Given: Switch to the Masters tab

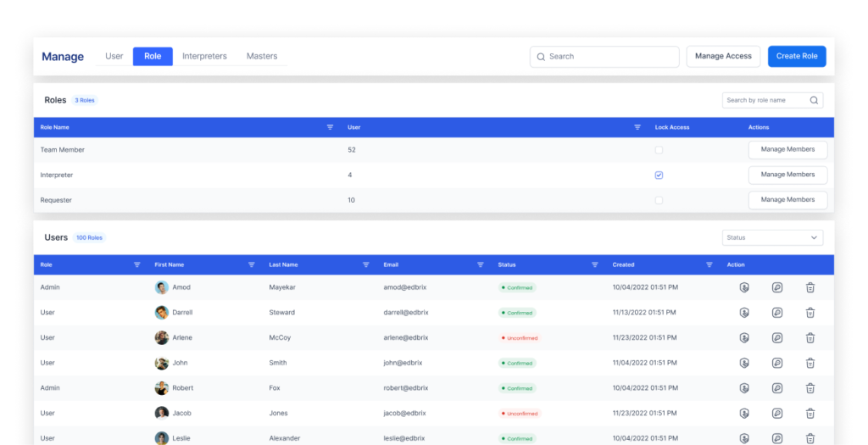Looking at the screenshot, I should pos(262,57).
